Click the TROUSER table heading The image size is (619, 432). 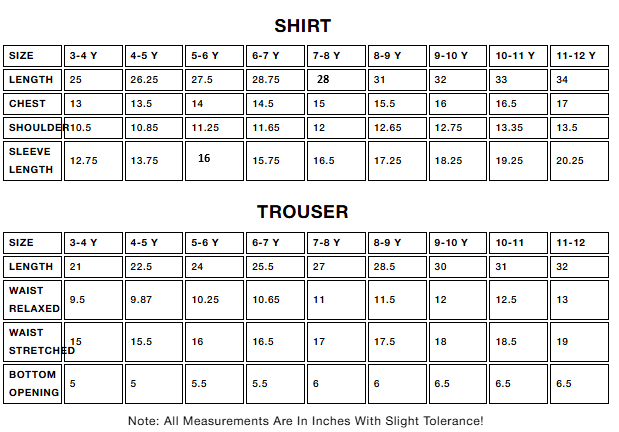(x=302, y=212)
